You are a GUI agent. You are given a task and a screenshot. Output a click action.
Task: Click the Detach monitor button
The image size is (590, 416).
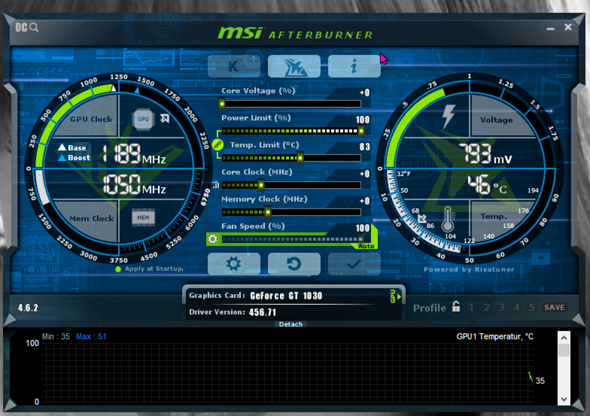coord(290,324)
